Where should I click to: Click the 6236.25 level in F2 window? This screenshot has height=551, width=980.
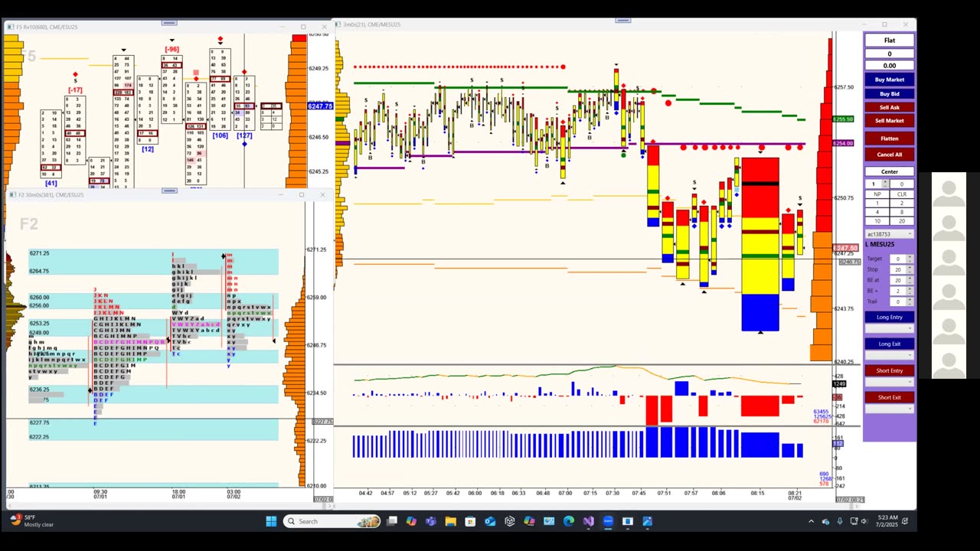click(39, 390)
